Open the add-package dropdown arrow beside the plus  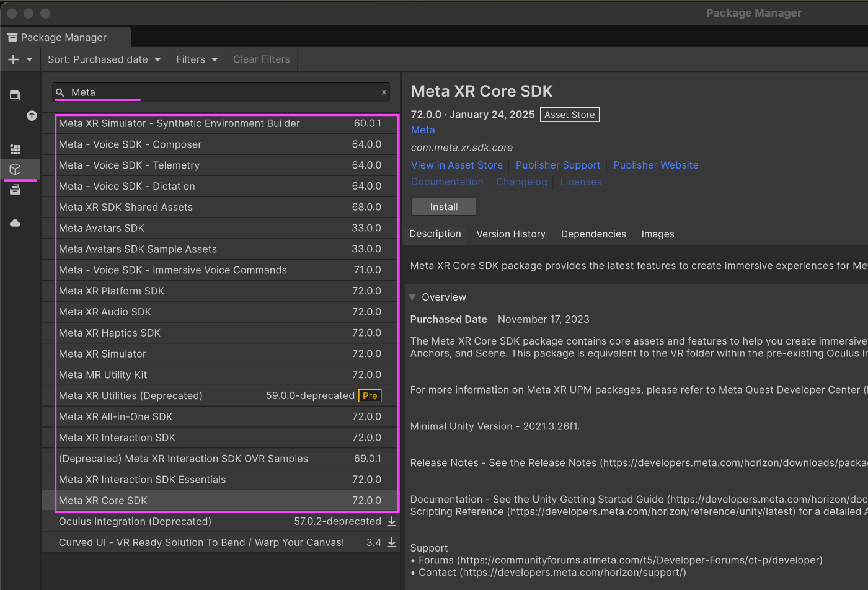[x=29, y=59]
